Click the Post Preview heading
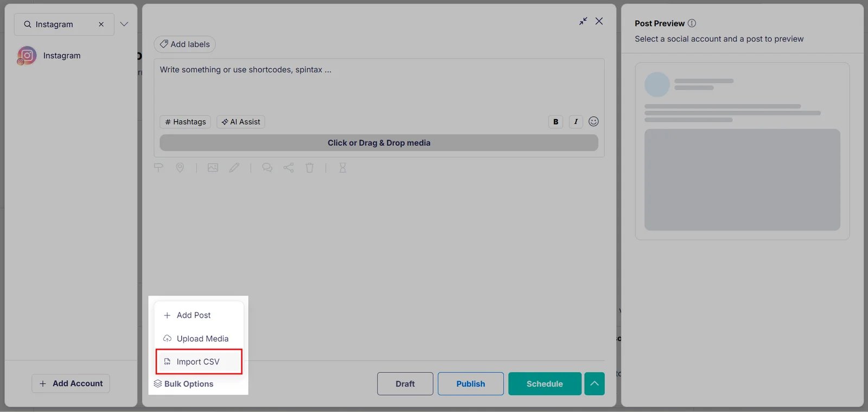 [660, 23]
